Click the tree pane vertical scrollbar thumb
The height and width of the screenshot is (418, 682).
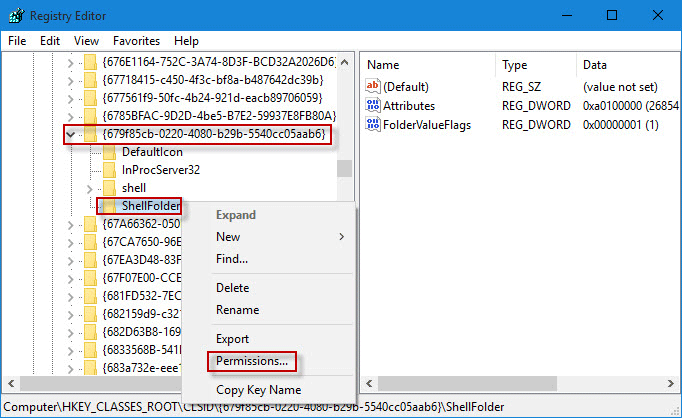point(344,169)
